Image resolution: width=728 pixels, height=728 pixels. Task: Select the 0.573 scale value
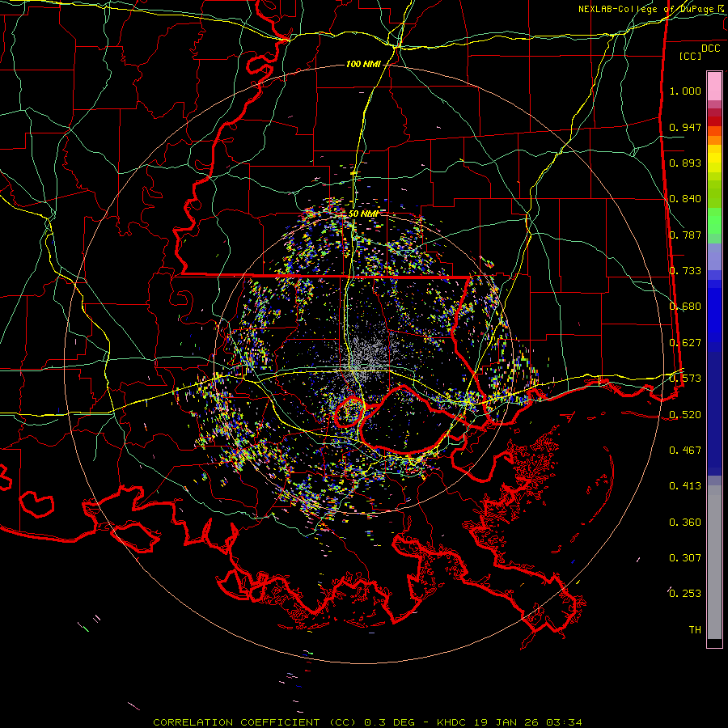pos(685,379)
